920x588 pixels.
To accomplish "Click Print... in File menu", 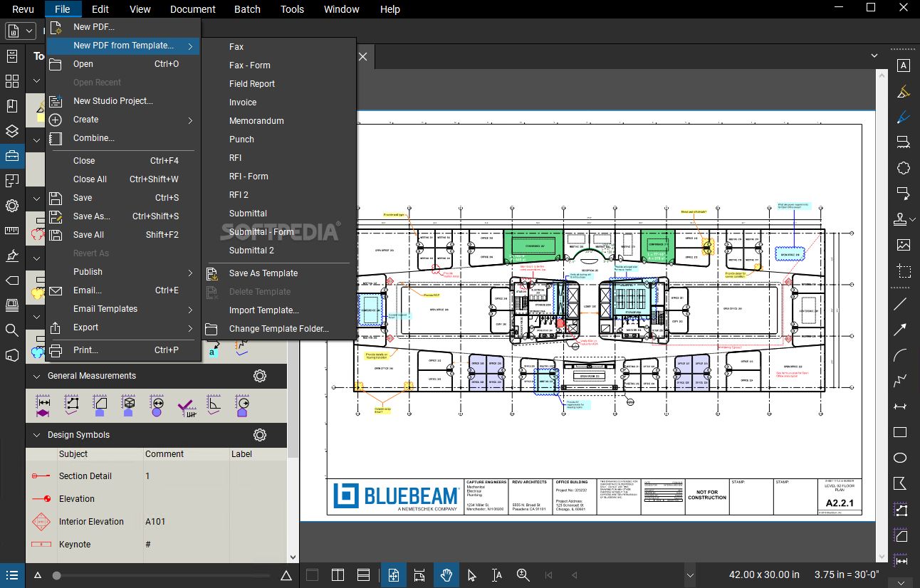I will (124, 350).
